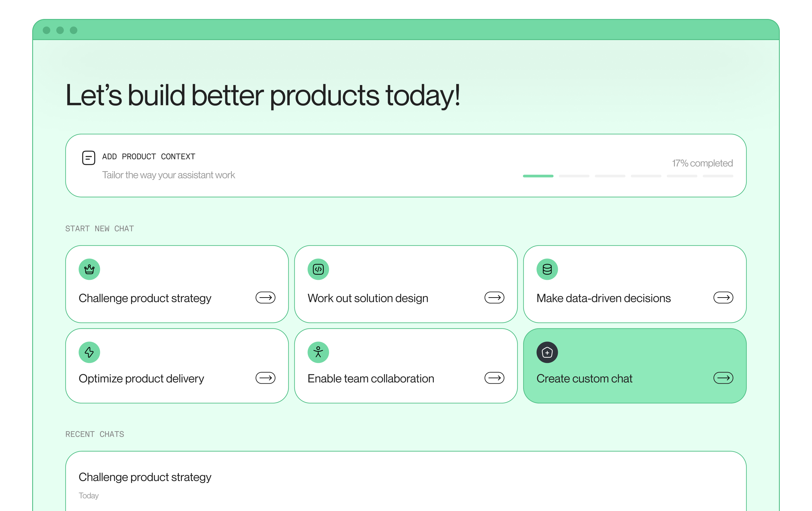Click the second window control dot
This screenshot has width=812, height=511.
click(60, 30)
